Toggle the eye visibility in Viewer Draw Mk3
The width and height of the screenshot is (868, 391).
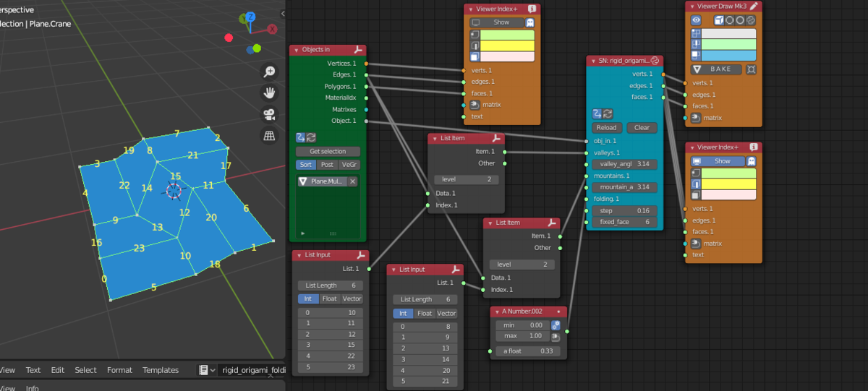pyautogui.click(x=696, y=20)
